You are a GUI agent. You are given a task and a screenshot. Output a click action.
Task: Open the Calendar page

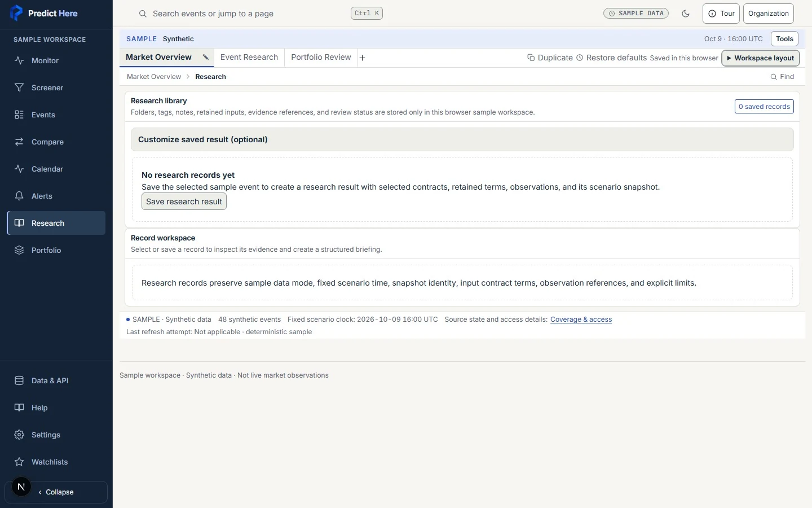click(56, 169)
